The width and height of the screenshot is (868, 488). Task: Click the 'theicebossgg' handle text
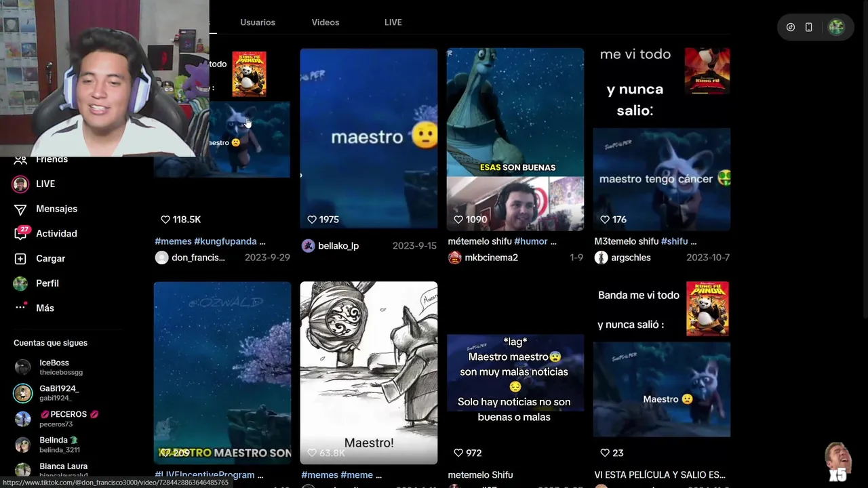tap(61, 373)
